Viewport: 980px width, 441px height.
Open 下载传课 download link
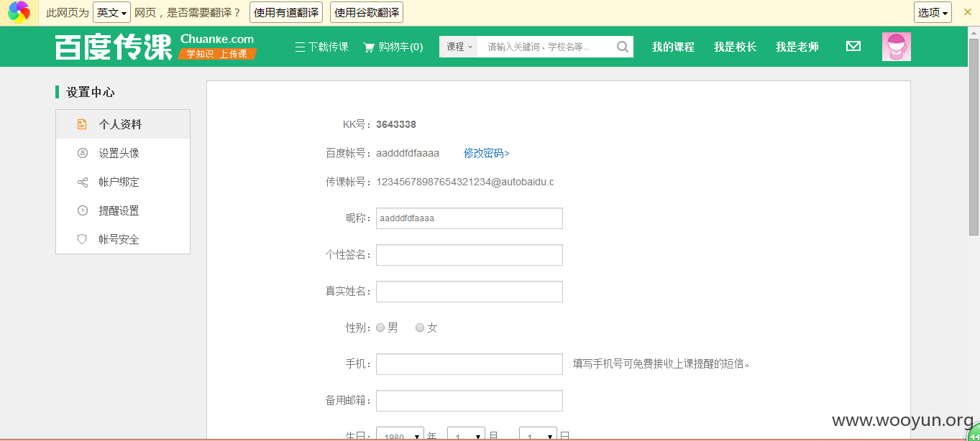click(x=321, y=47)
